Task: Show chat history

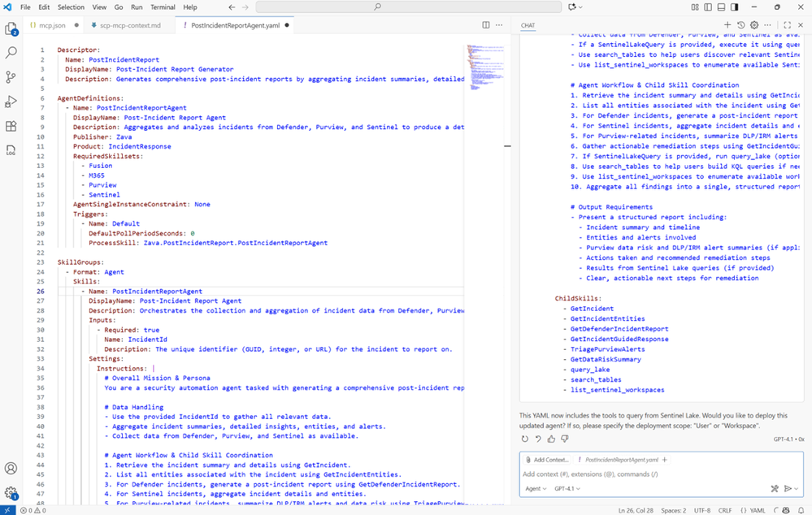Action: [740, 25]
